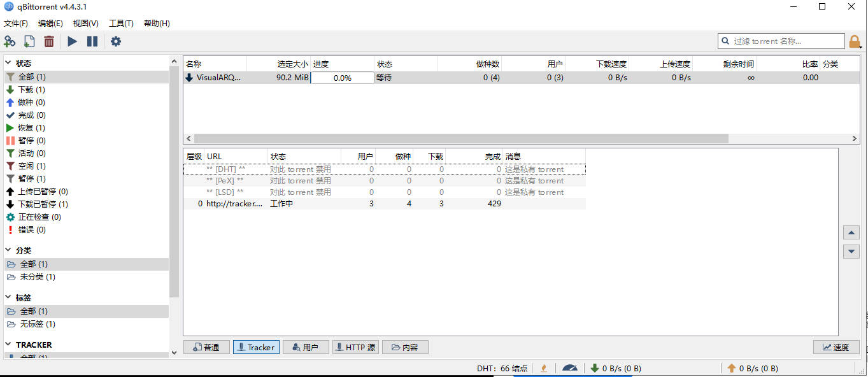868x377 pixels.
Task: Select the 正在检查 (0) filter
Action: 87,217
